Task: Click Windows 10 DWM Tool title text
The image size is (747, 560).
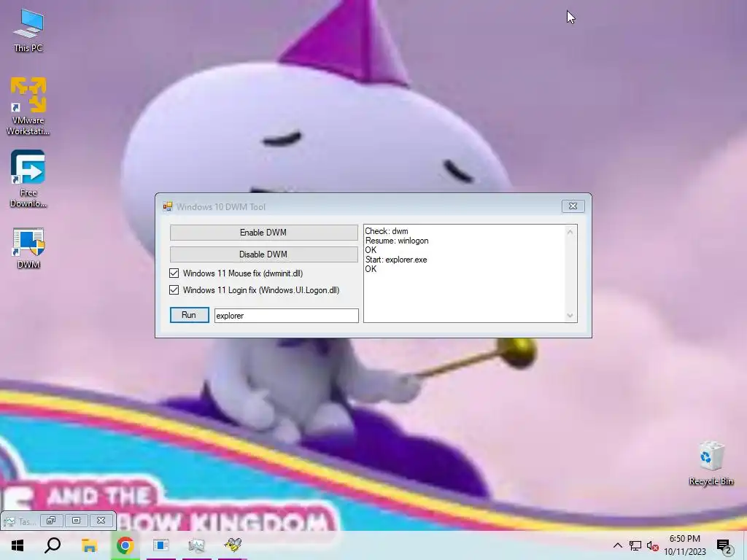Action: click(221, 206)
